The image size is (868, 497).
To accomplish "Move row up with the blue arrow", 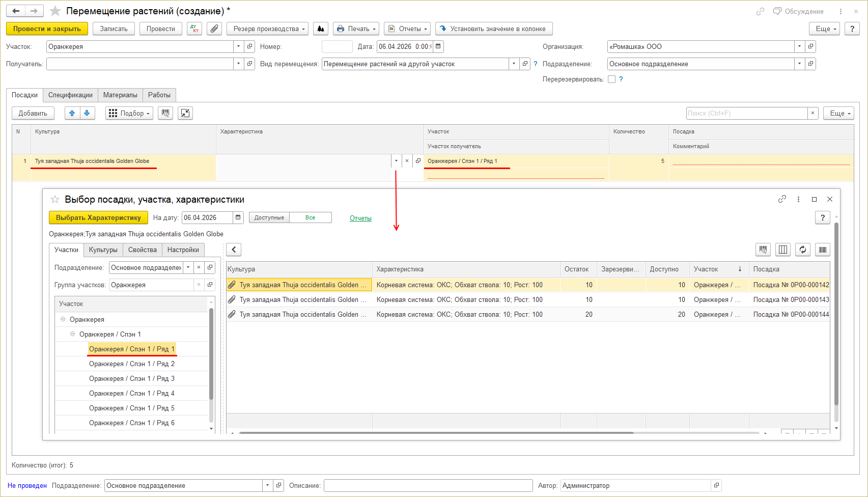I will pos(72,113).
